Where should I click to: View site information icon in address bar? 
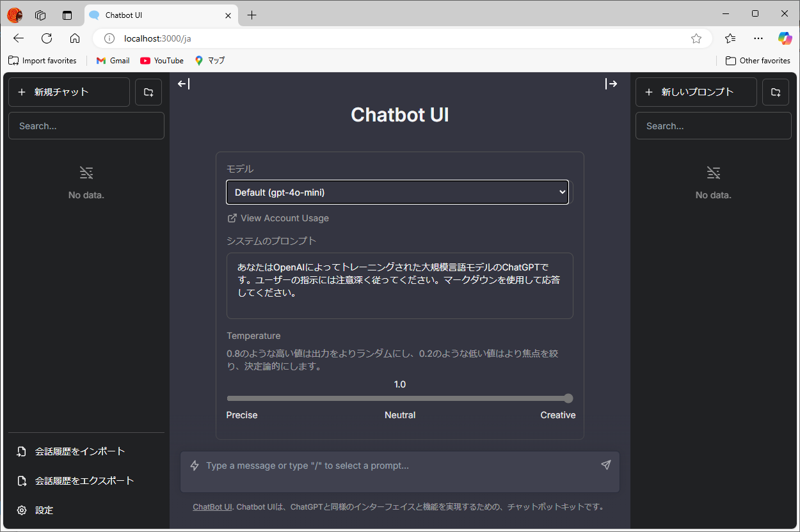coord(109,38)
